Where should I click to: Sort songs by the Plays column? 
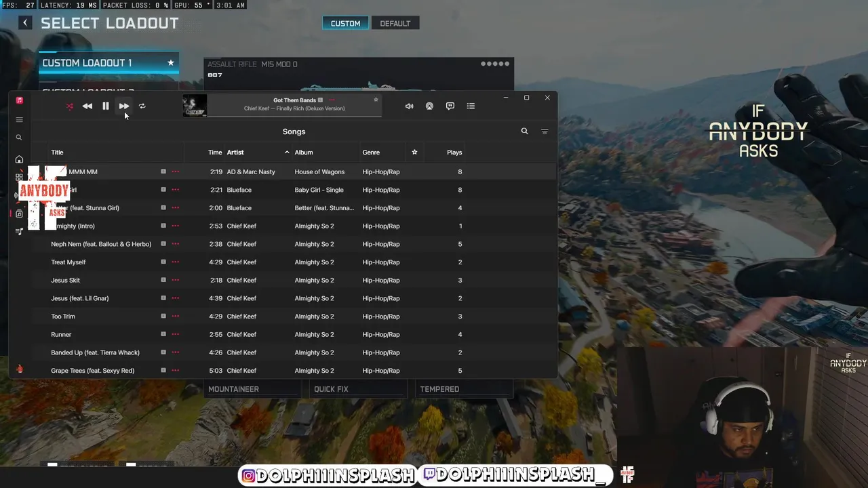point(454,152)
